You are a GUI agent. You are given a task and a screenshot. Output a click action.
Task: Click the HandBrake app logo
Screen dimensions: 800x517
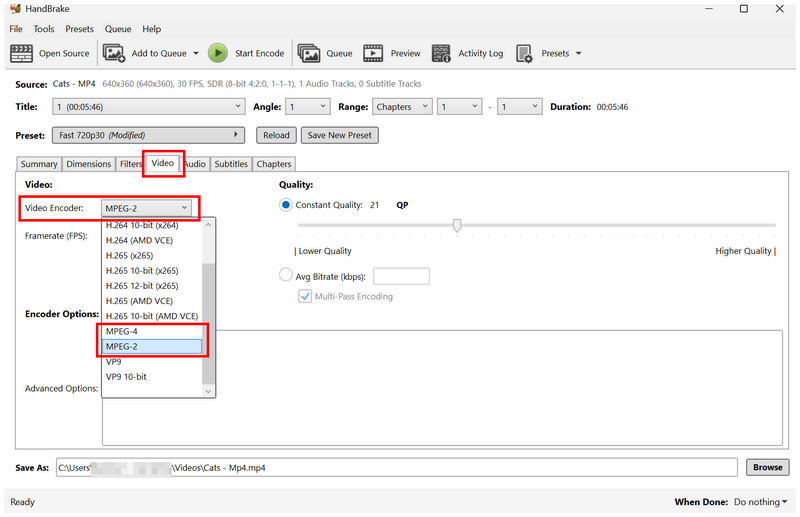tap(15, 9)
